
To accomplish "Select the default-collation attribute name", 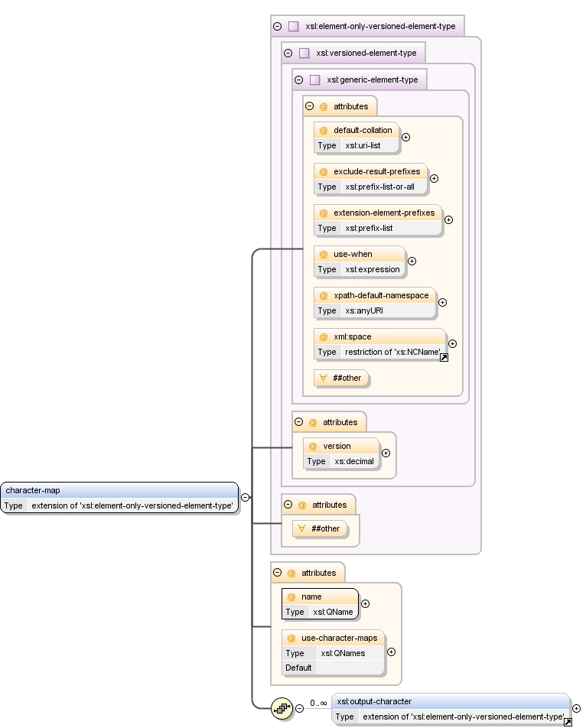I will (363, 131).
